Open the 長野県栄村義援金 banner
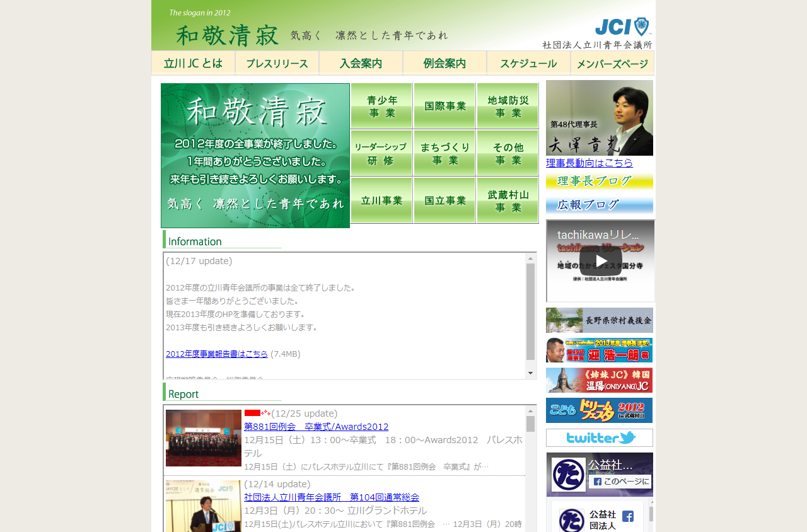This screenshot has height=532, width=807. pyautogui.click(x=600, y=320)
